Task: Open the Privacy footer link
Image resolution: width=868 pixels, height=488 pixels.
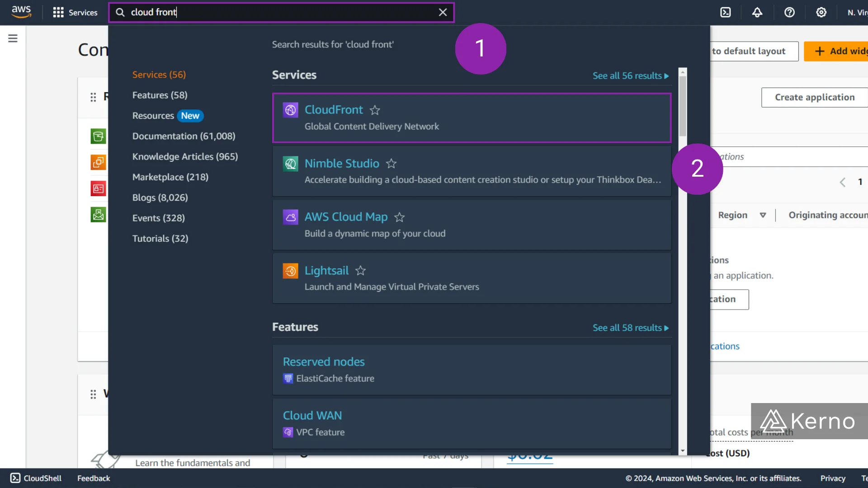Action: [833, 478]
